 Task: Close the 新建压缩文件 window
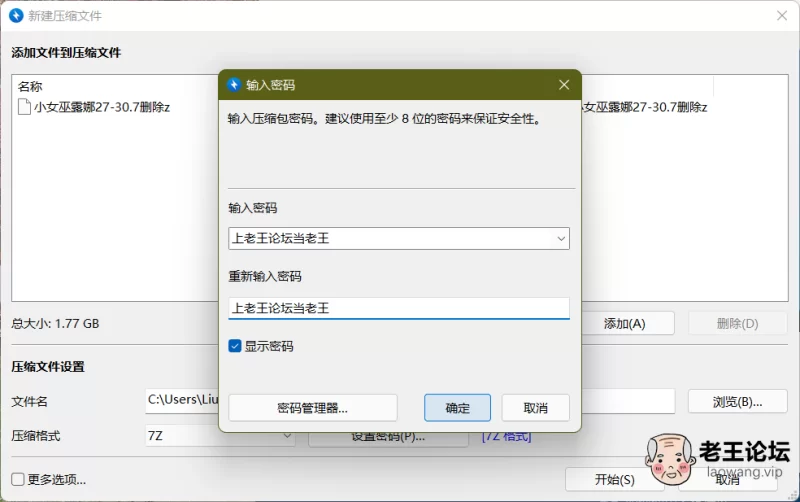[x=781, y=16]
